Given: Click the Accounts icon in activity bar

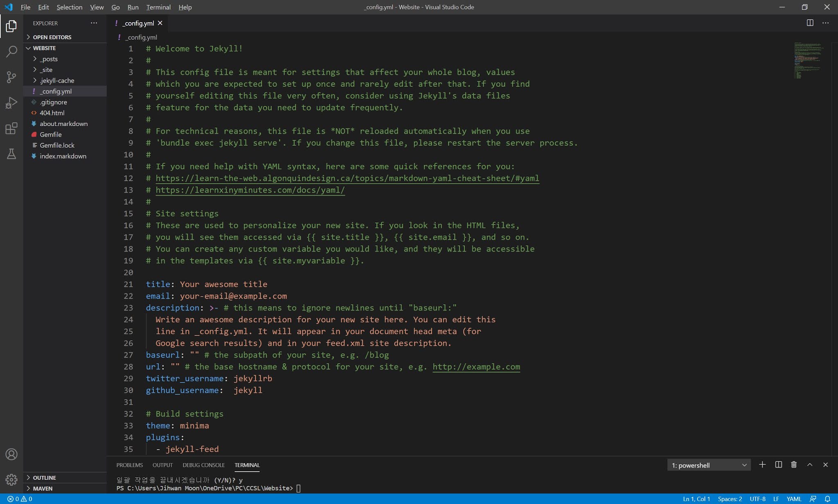Looking at the screenshot, I should [11, 454].
